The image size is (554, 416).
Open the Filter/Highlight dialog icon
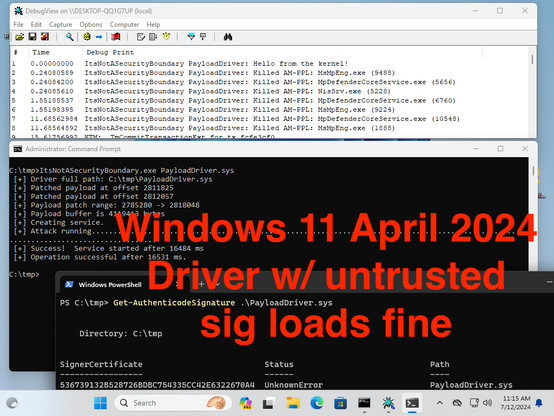[141, 37]
